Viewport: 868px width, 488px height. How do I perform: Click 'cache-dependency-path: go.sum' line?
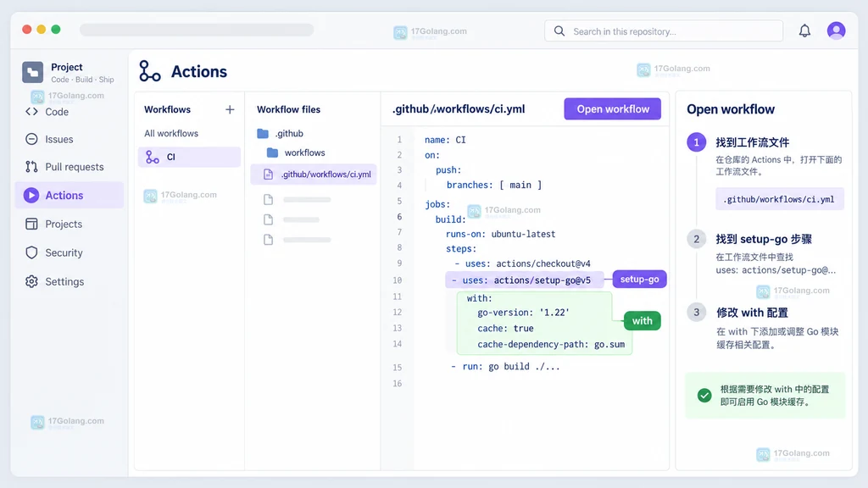551,345
